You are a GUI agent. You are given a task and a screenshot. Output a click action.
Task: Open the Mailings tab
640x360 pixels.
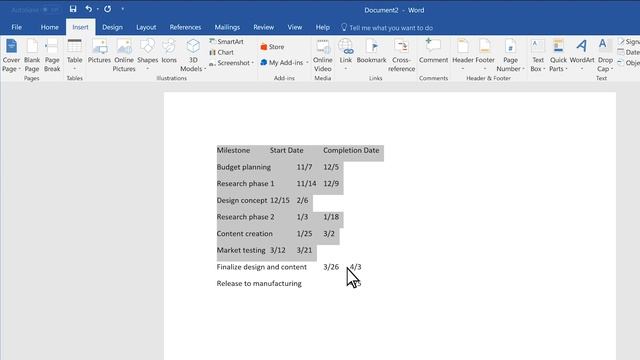tap(227, 27)
